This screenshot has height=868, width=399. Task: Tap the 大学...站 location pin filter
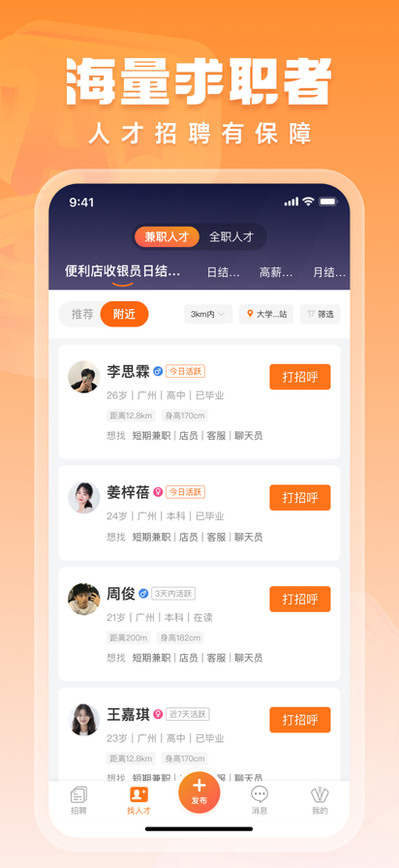point(266,314)
